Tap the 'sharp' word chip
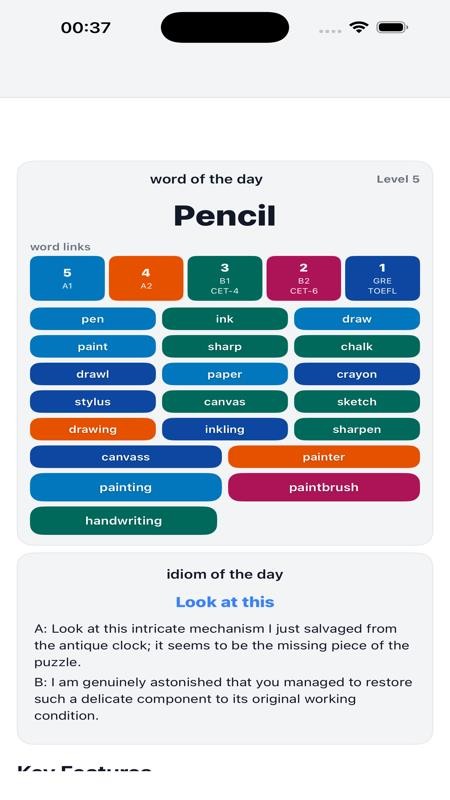Image resolution: width=450 pixels, height=800 pixels. tap(224, 346)
